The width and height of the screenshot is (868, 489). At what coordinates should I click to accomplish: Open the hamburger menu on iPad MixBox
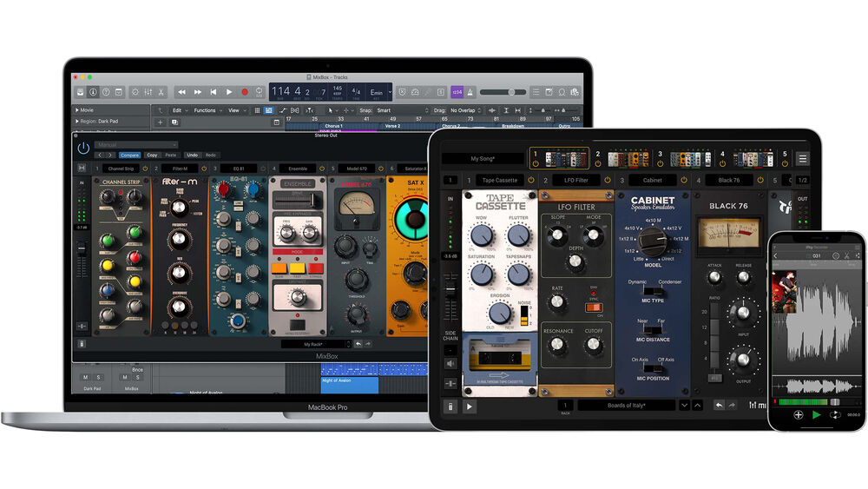(x=803, y=158)
